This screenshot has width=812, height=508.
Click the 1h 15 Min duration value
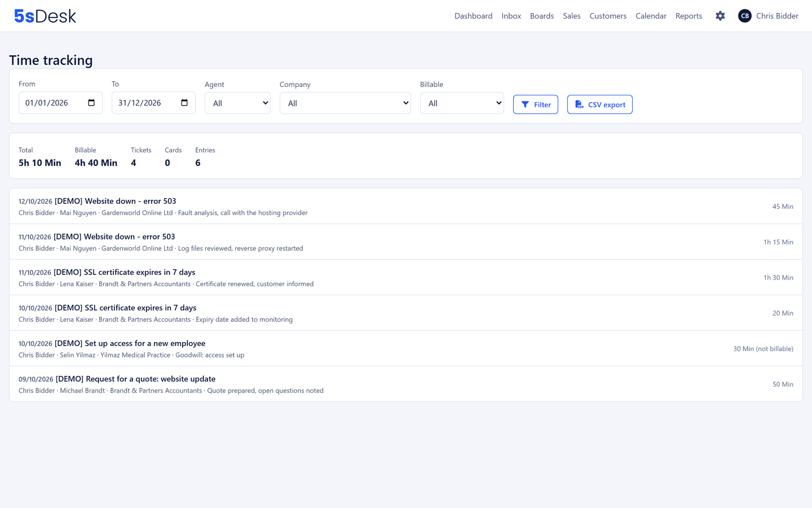pos(778,242)
